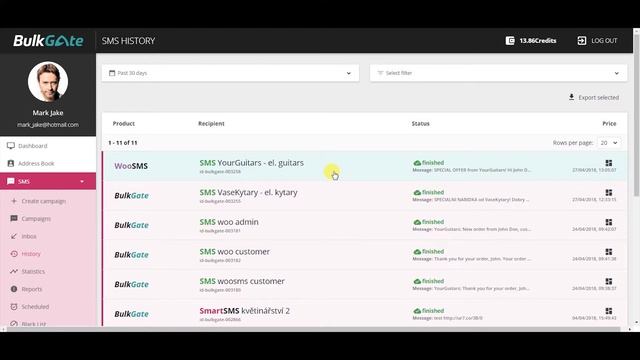The width and height of the screenshot is (640, 360).
Task: Open the SMS woosms customer row
Action: [364, 284]
